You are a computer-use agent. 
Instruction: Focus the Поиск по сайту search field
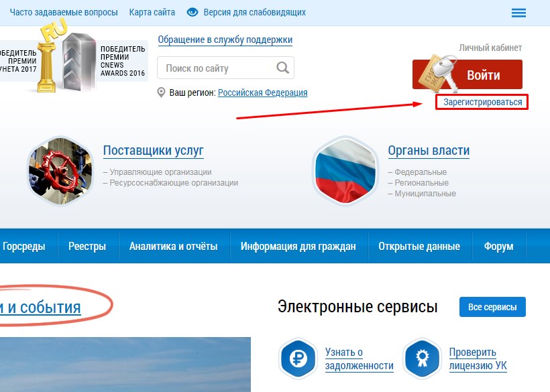[225, 68]
